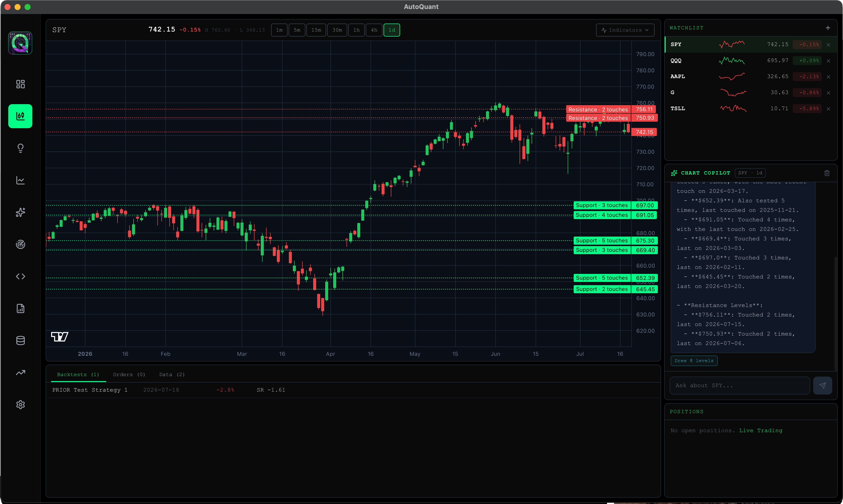Remove AAPL from the watchlist

coord(828,77)
